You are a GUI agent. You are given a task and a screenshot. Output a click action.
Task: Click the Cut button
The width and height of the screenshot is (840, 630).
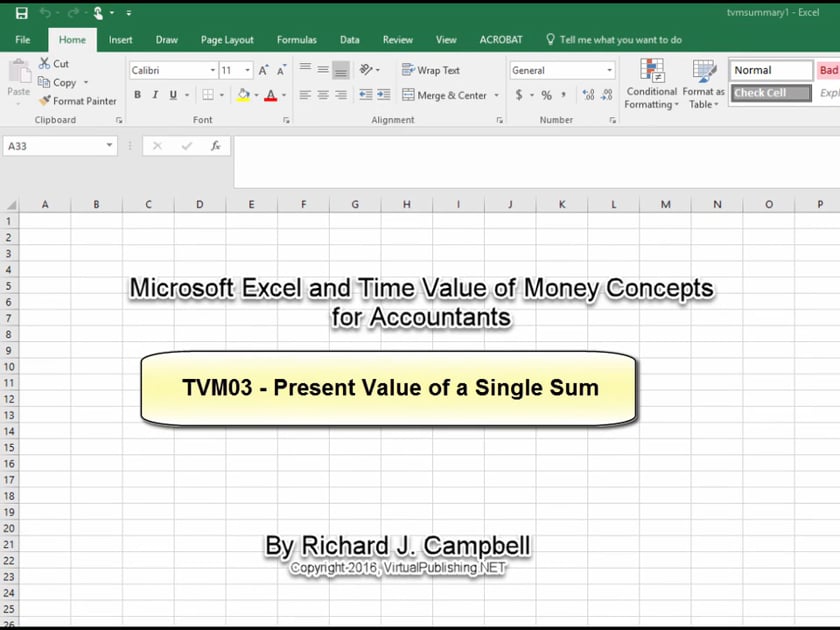coord(54,64)
